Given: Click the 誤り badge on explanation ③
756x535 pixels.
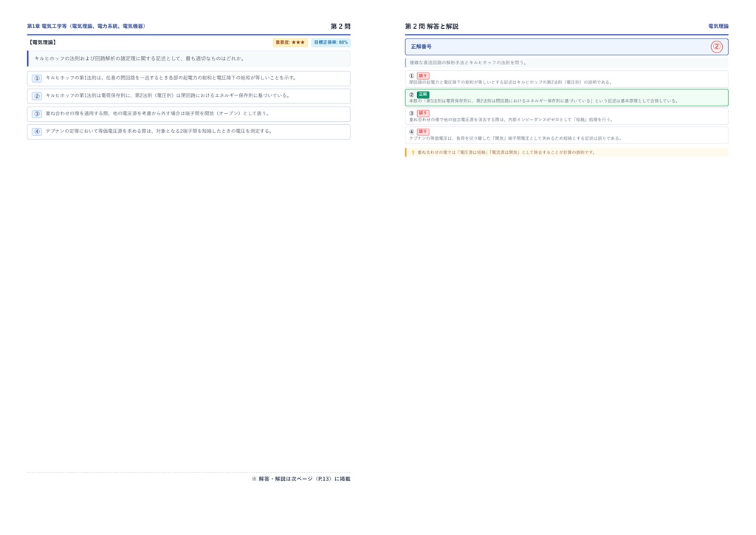Looking at the screenshot, I should click(423, 113).
